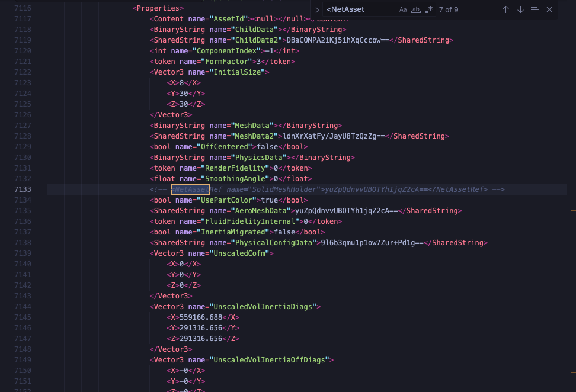Click the <Properties> opening tag
This screenshot has height=392, width=576.
(x=158, y=8)
